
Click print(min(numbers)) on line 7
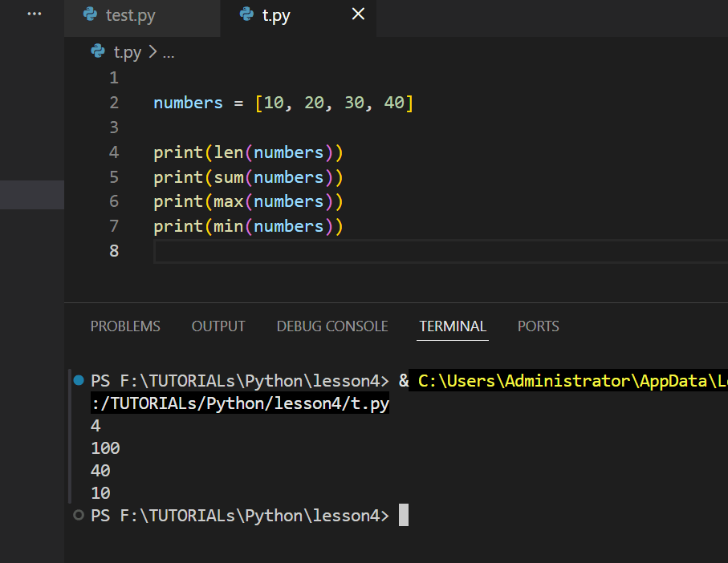pos(248,226)
